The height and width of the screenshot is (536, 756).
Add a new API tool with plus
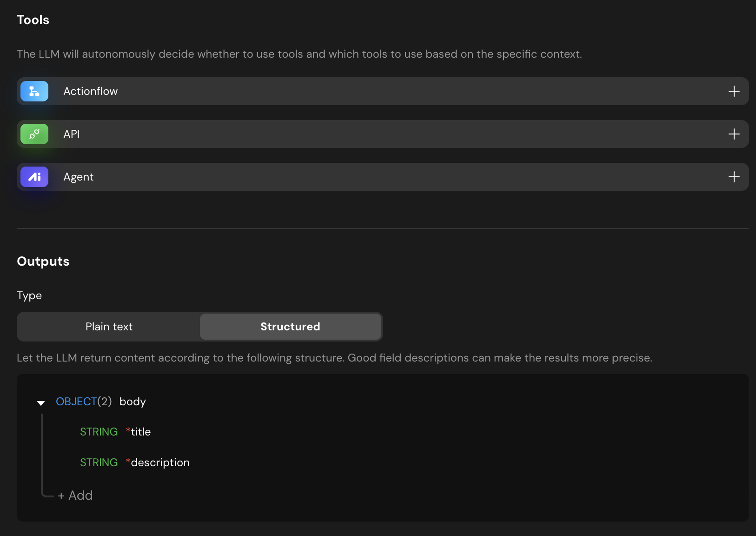click(734, 134)
